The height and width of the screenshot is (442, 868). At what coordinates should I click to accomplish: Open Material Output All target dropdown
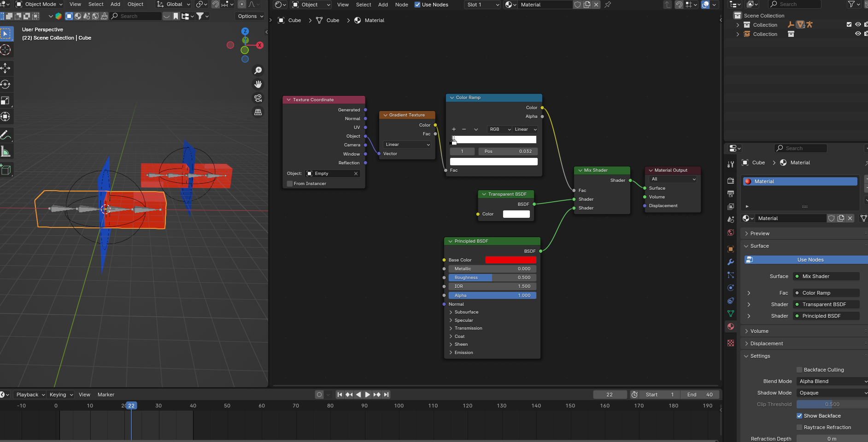[673, 179]
